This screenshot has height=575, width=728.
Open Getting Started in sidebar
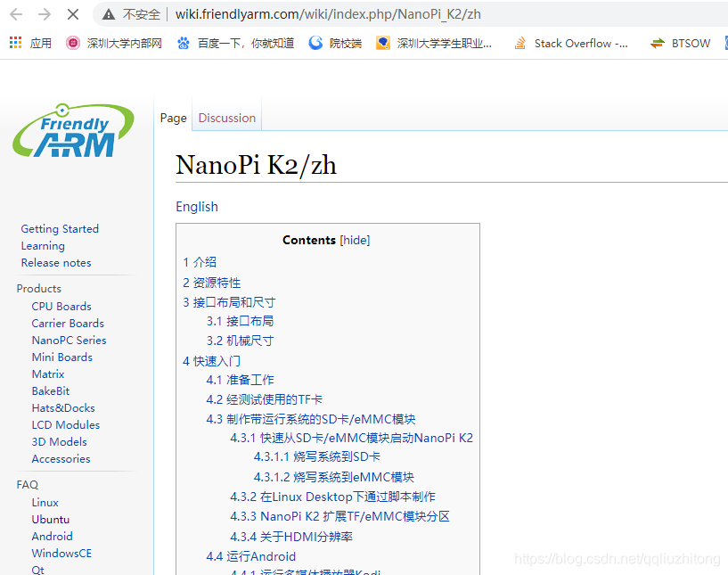coord(60,229)
